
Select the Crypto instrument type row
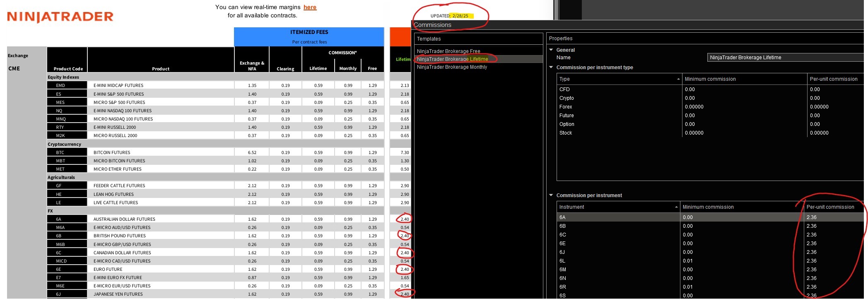click(x=710, y=98)
